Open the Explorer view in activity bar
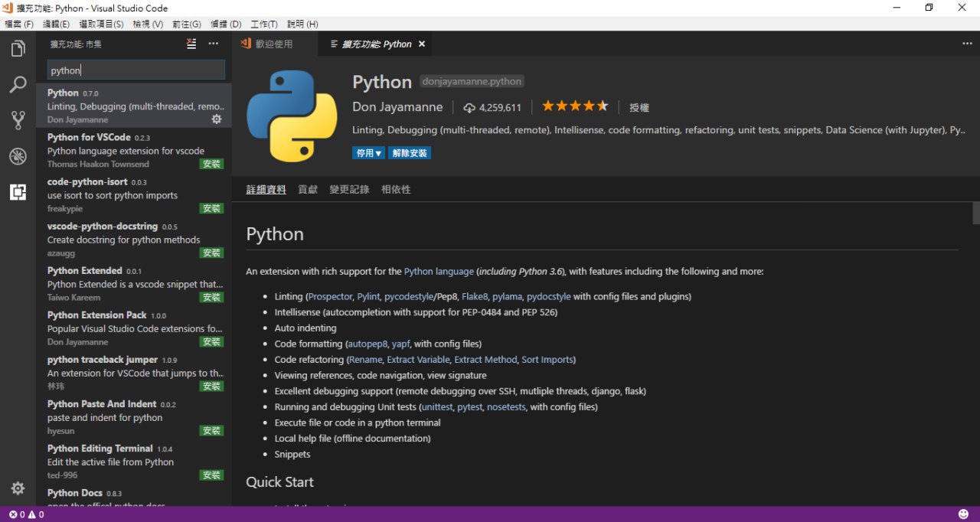 [x=18, y=49]
